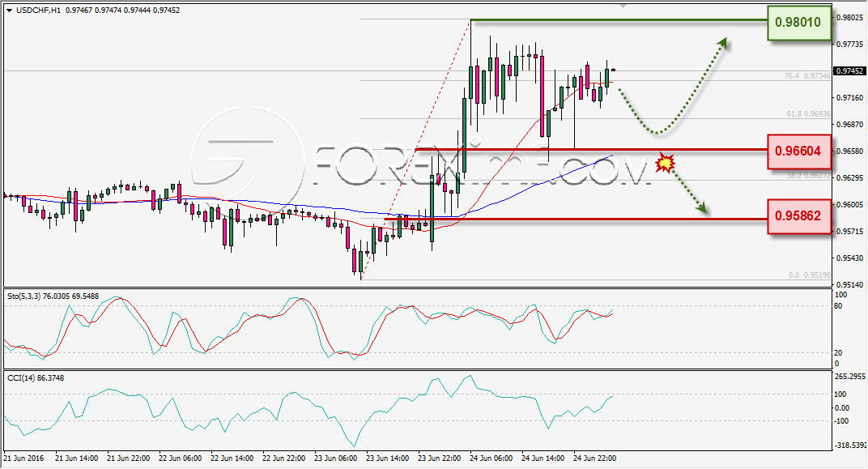Click the current price tag 0.97452
The image size is (868, 469).
click(849, 70)
